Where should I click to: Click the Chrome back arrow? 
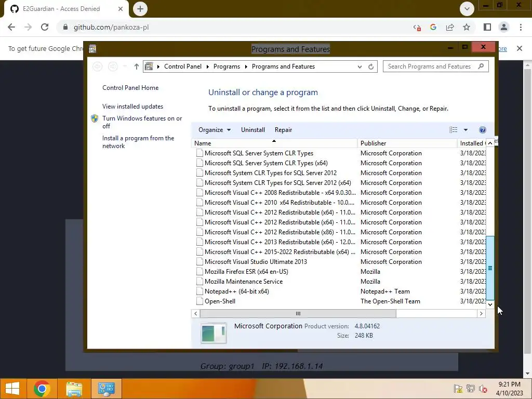11,27
